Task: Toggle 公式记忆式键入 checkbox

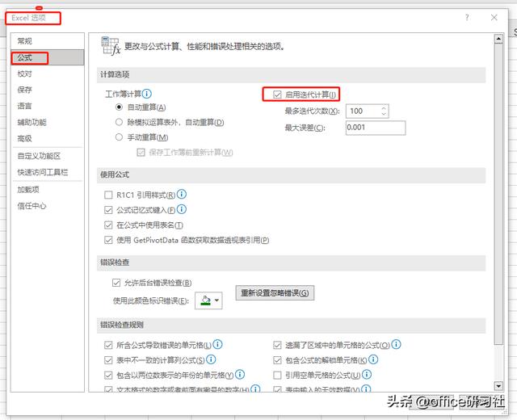Action: tap(108, 210)
